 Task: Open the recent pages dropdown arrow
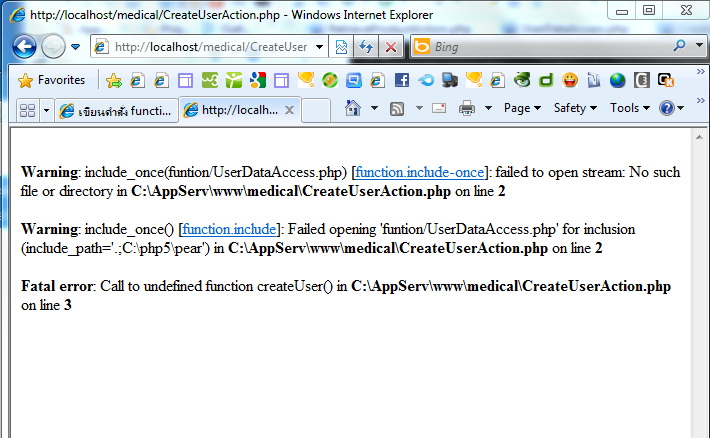pyautogui.click(x=76, y=47)
